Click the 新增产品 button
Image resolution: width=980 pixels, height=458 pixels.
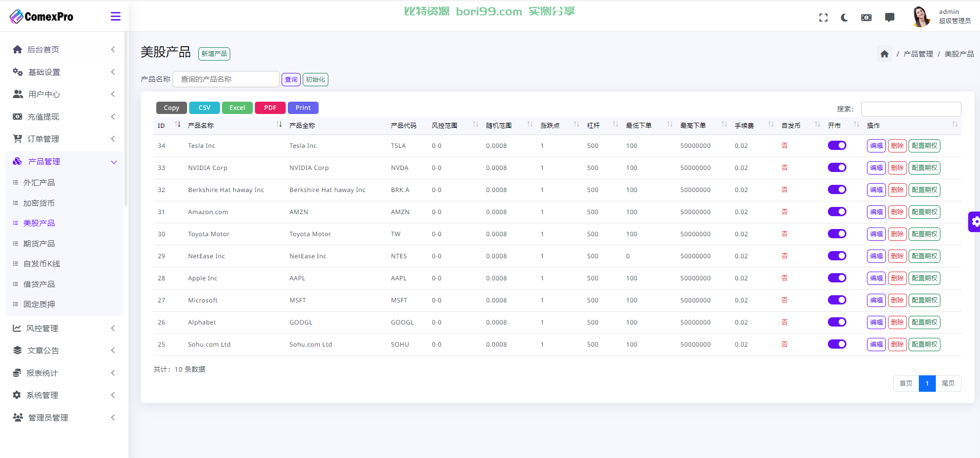pos(214,54)
